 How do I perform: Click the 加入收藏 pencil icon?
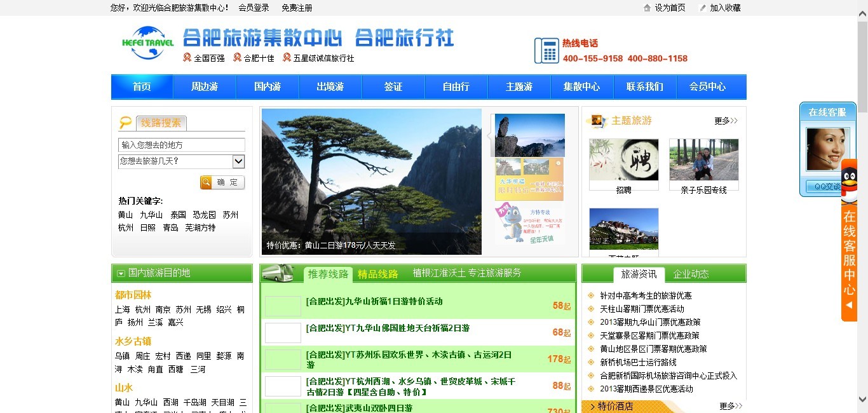point(702,8)
